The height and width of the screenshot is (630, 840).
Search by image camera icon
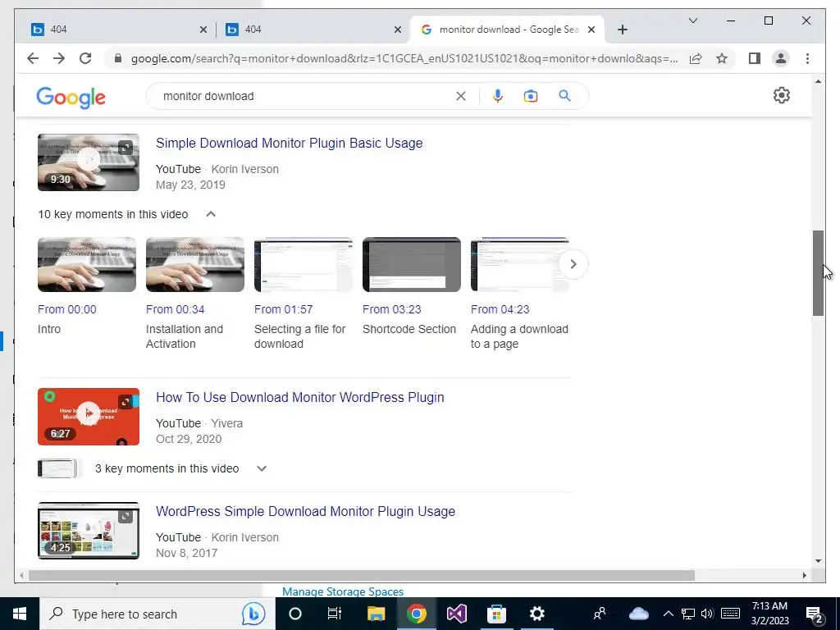531,96
